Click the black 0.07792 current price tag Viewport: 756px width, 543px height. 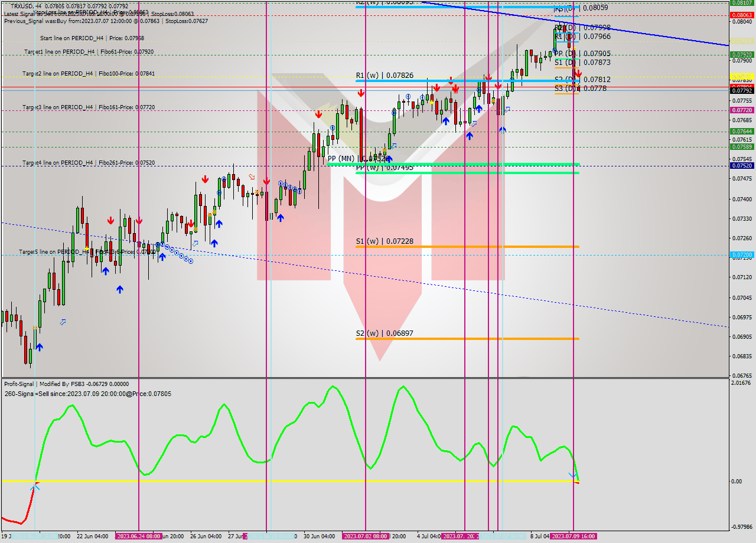pyautogui.click(x=741, y=91)
